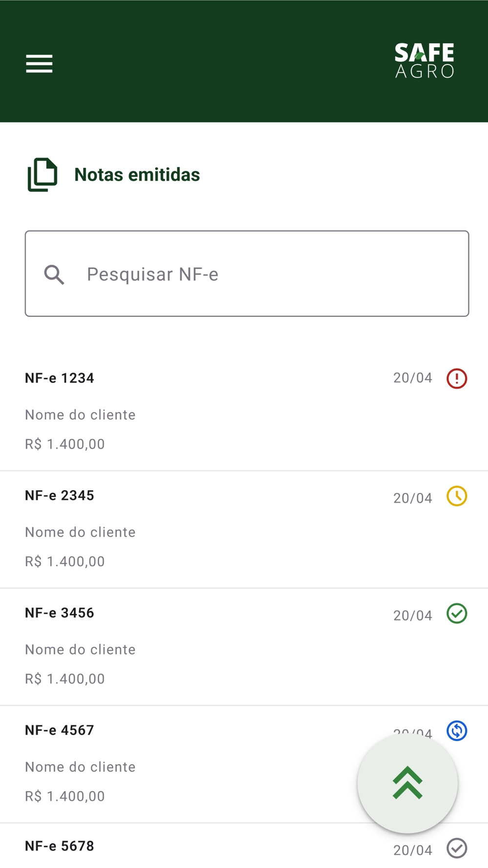Open invoice NF-e 2345
Viewport: 488px width, 868px height.
coord(244,530)
